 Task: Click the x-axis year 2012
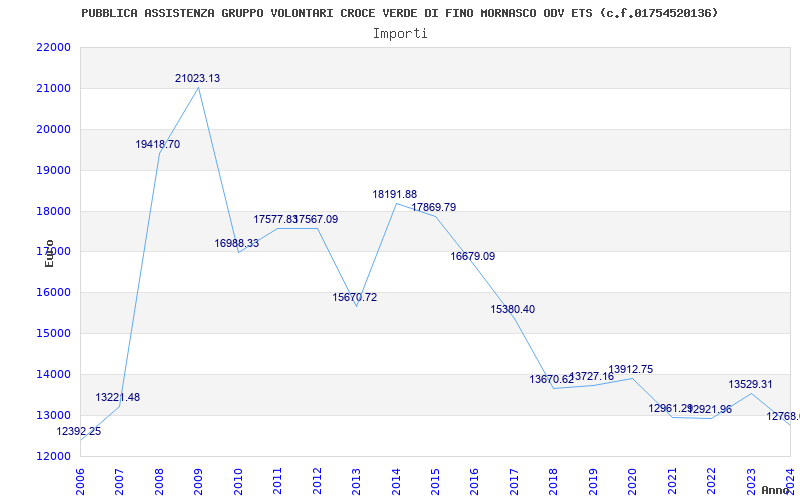point(317,482)
